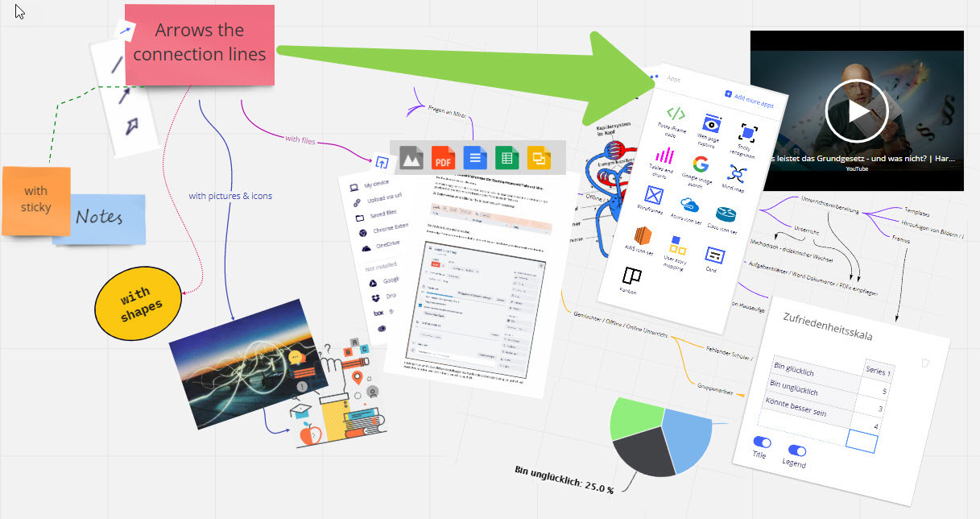Select the blue 'Notes' sticky note
Image resolution: width=980 pixels, height=519 pixels.
coord(99,218)
